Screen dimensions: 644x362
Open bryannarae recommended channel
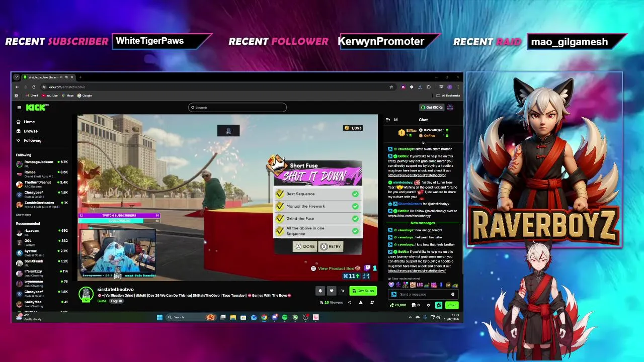(x=42, y=283)
